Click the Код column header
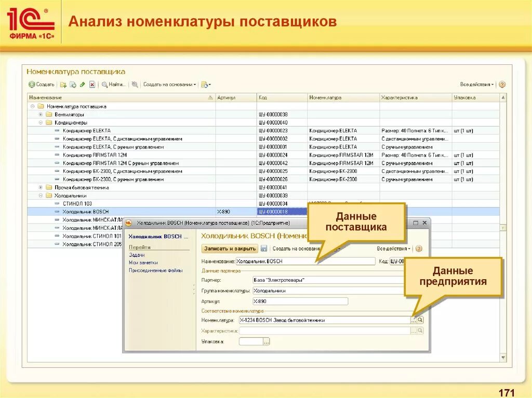This screenshot has width=532, height=398. (282, 98)
